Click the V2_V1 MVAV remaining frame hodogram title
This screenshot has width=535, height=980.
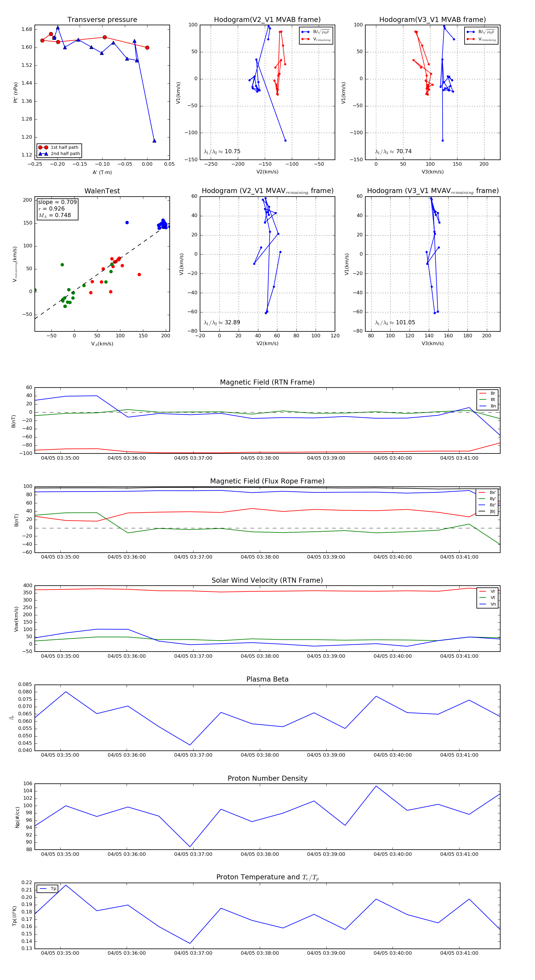(267, 191)
